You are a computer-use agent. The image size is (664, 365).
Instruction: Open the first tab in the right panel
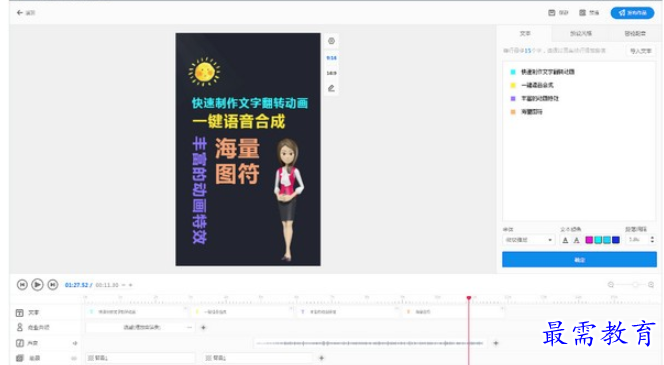coord(525,33)
